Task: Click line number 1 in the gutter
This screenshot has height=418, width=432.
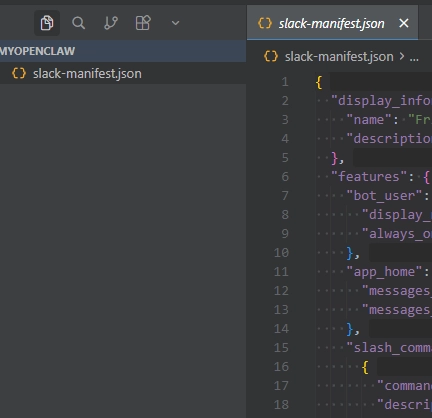Action: pyautogui.click(x=285, y=82)
